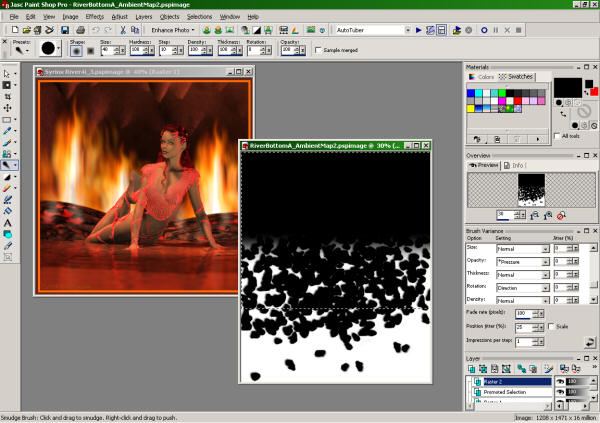The image size is (600, 423).
Task: Pick the yellow swatch in Materials palette
Action: (x=471, y=109)
